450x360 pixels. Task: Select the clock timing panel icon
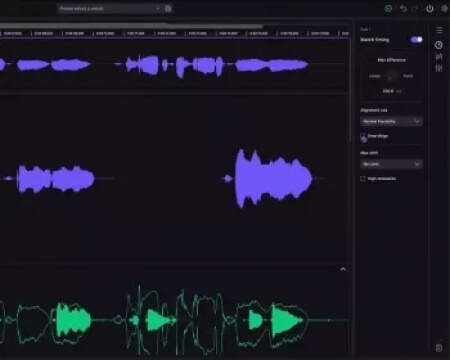(439, 45)
